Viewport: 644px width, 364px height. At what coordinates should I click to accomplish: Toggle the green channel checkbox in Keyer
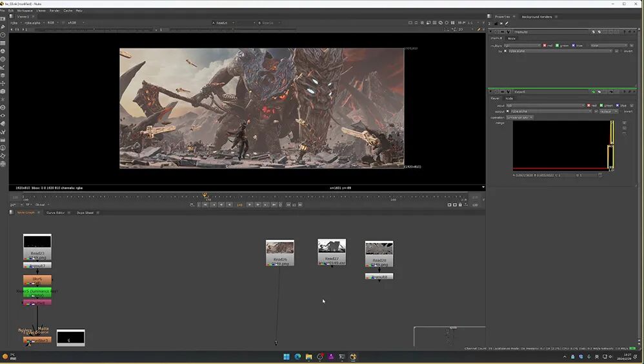601,105
